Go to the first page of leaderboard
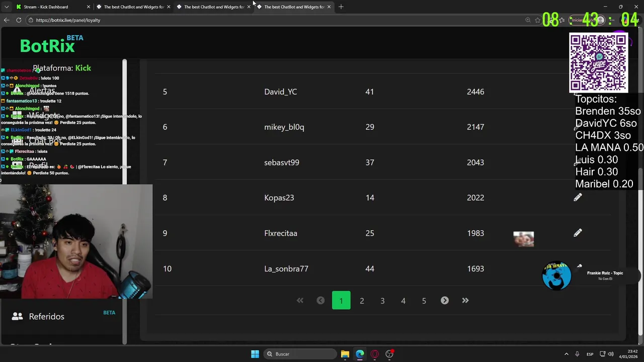644x362 pixels. 300,301
